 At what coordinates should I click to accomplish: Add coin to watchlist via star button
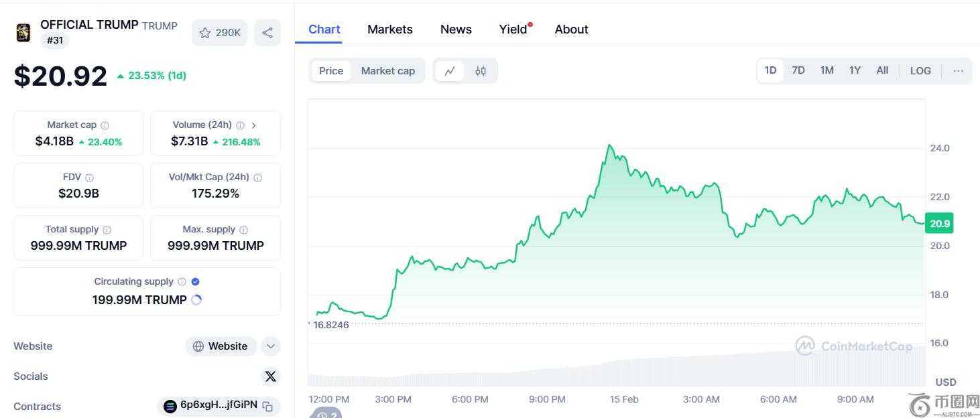click(x=220, y=33)
